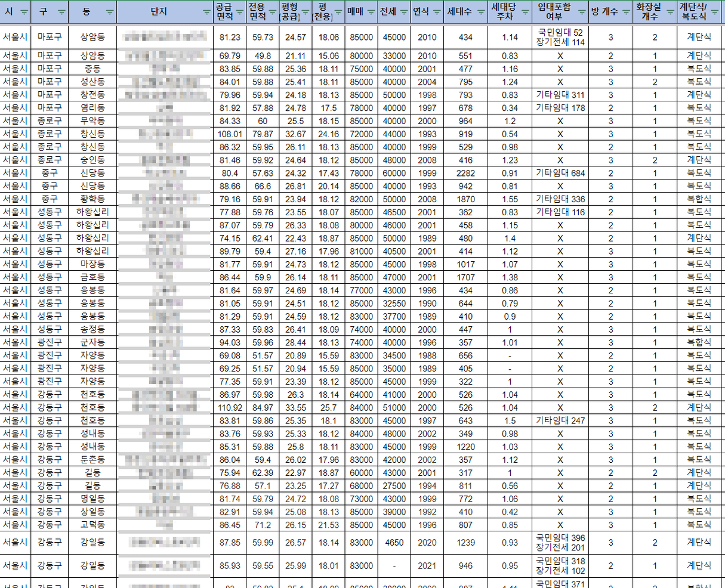Image resolution: width=725 pixels, height=588 pixels.
Task: Click the 매매 value 68000
Action: (361, 486)
